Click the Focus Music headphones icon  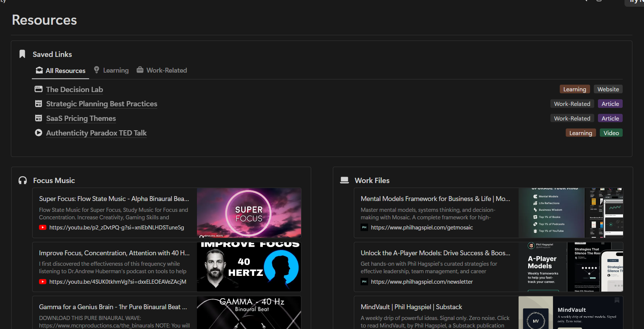[x=22, y=180]
